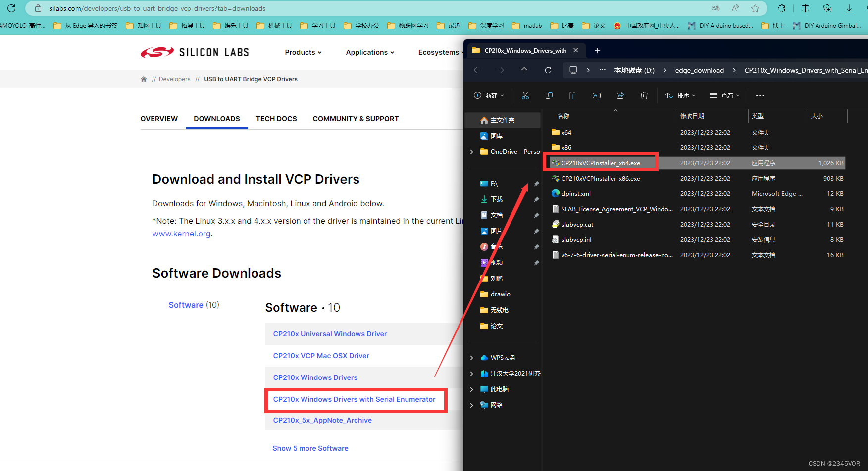Expand OneDrive tree node
Screen dimensions: 868x471
tap(472, 152)
